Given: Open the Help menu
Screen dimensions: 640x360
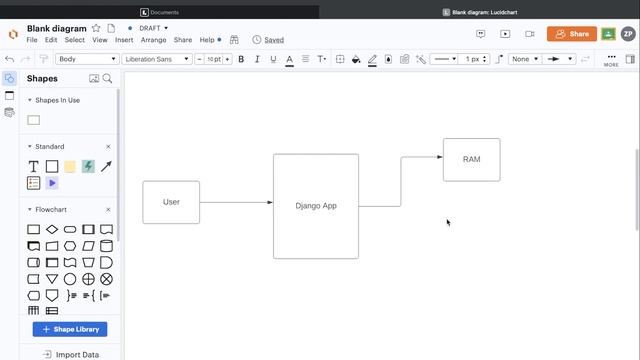Looking at the screenshot, I should pyautogui.click(x=207, y=40).
